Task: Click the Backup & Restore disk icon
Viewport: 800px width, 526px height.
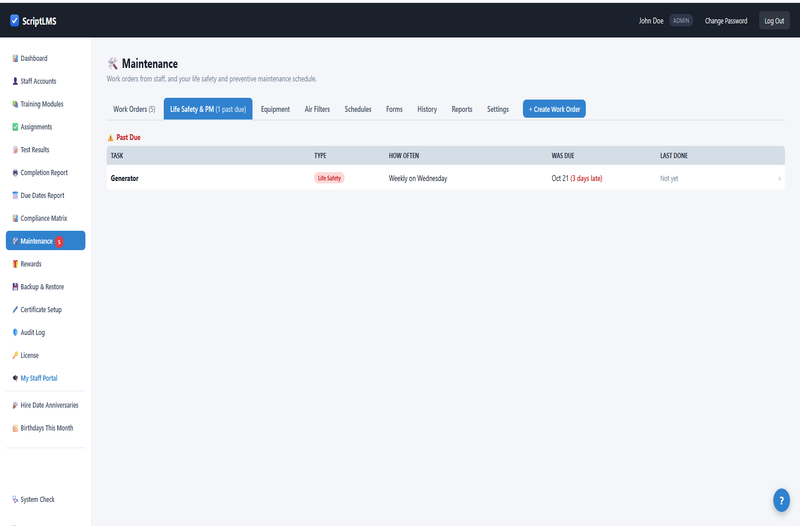Action: pos(15,287)
